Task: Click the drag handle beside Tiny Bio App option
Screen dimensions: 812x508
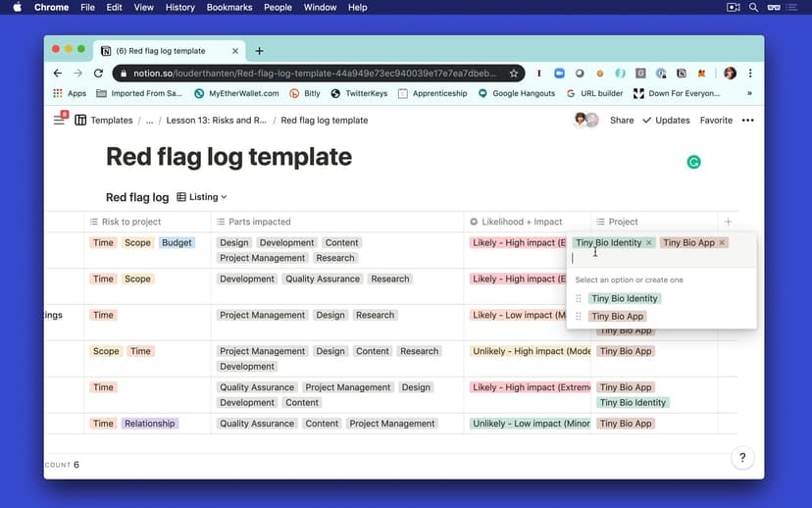Action: (x=579, y=317)
